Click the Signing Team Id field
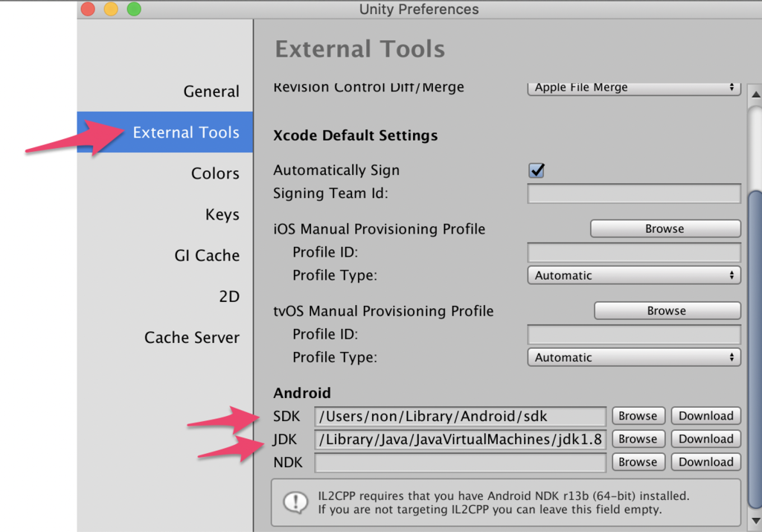 click(634, 193)
